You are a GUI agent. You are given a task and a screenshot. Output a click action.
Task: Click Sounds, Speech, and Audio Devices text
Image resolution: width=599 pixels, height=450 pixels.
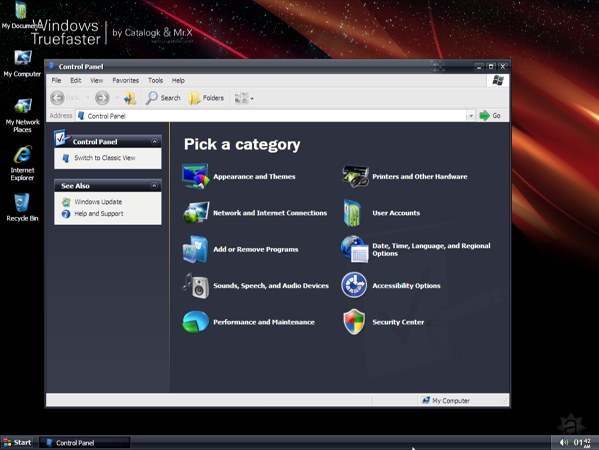271,285
